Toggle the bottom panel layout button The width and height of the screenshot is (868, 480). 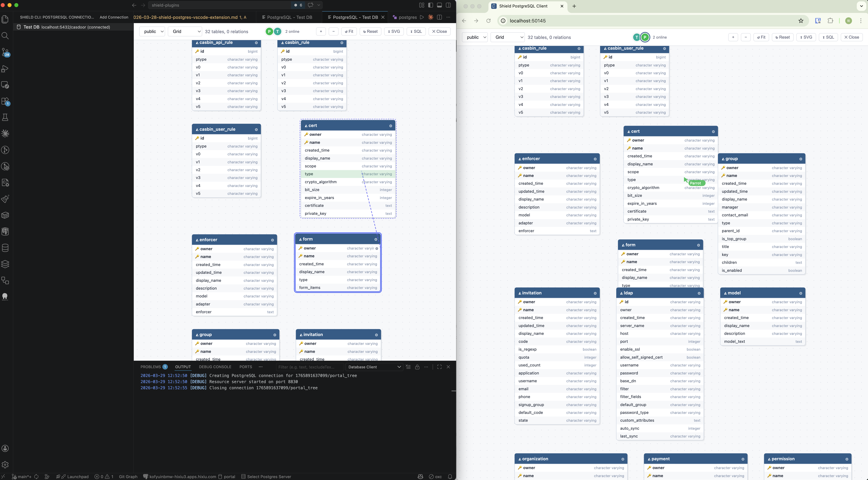tap(439, 5)
